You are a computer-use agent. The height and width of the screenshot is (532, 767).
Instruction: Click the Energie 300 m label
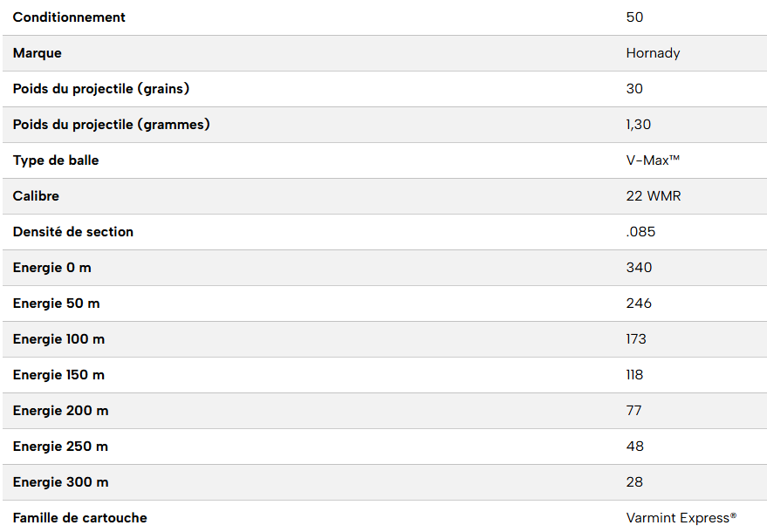61,482
